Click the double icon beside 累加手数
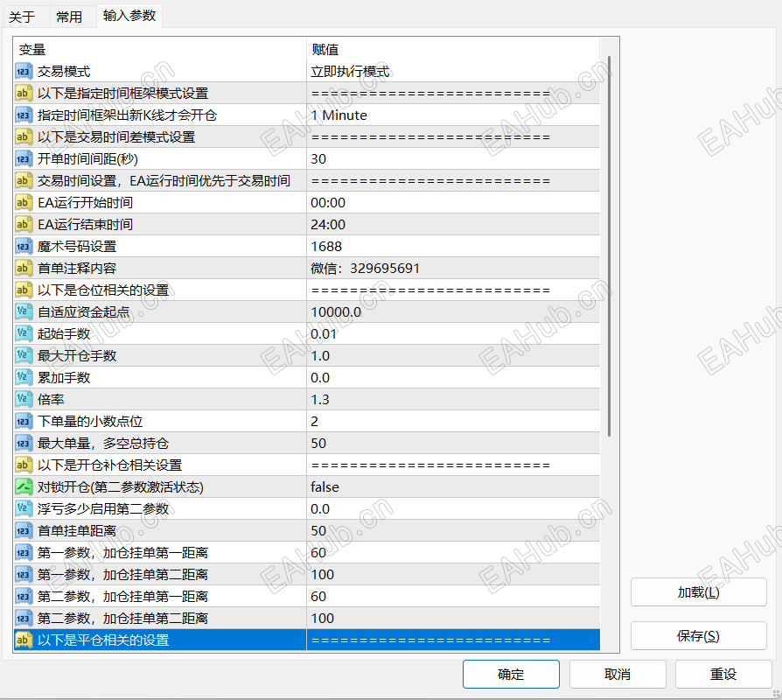This screenshot has width=782, height=700. [23, 378]
